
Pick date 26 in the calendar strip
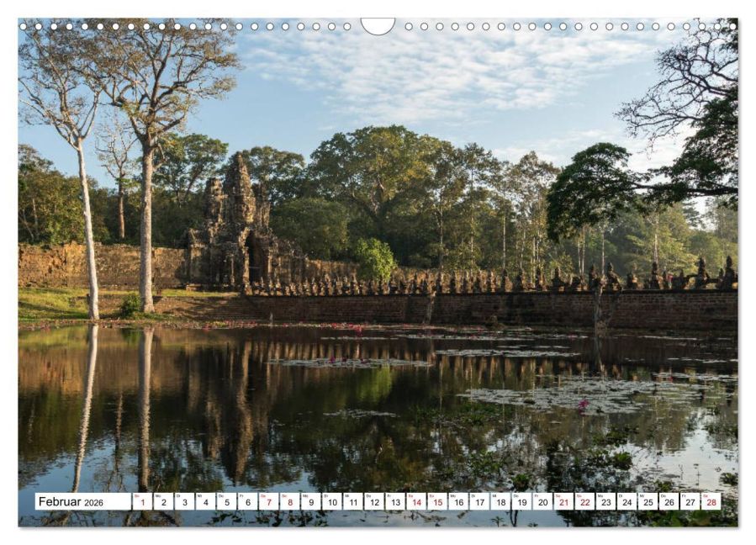click(669, 501)
